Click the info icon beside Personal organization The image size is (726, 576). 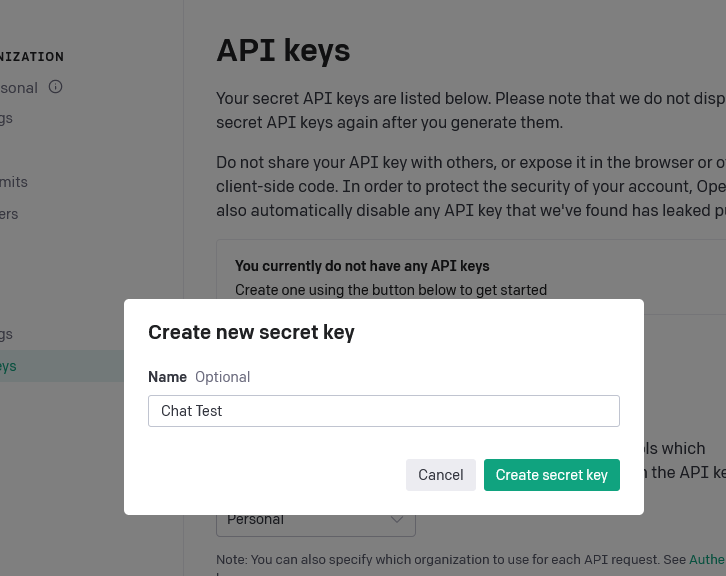tap(56, 87)
